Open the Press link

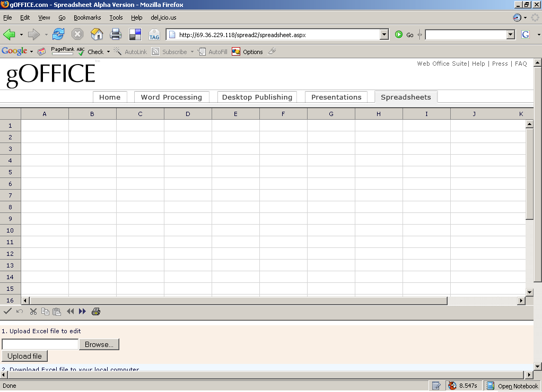[500, 64]
